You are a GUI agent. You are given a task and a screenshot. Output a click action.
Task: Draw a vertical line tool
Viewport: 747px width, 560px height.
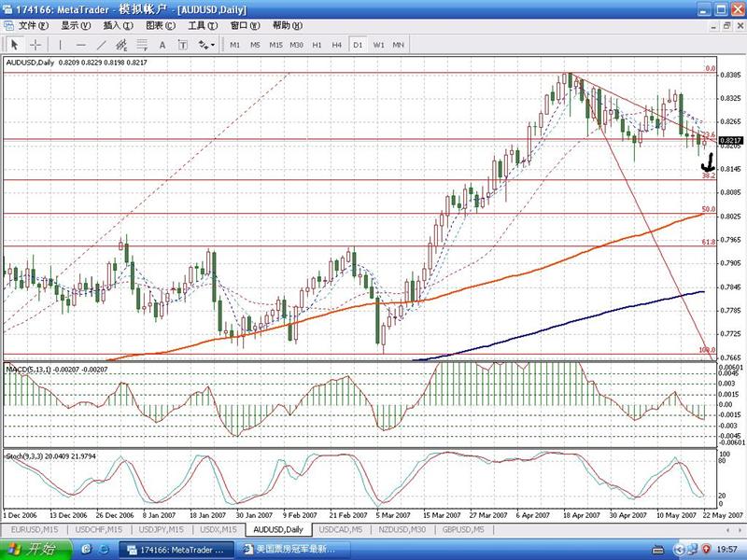[61, 45]
